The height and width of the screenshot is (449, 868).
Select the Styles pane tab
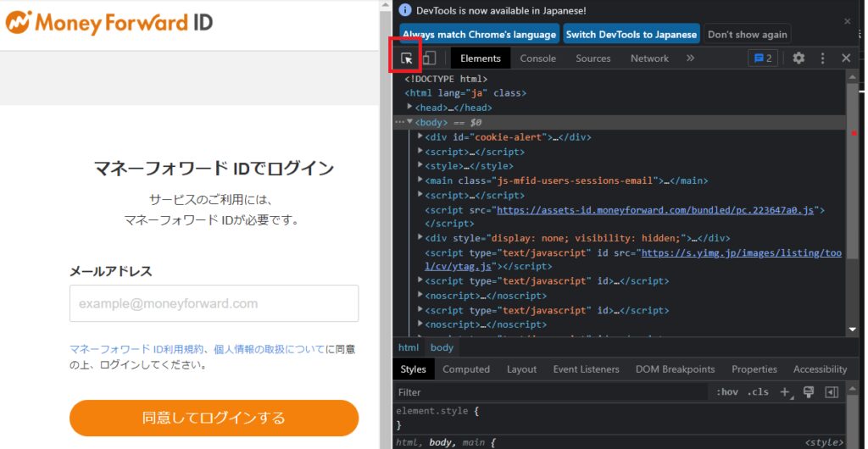click(x=414, y=369)
